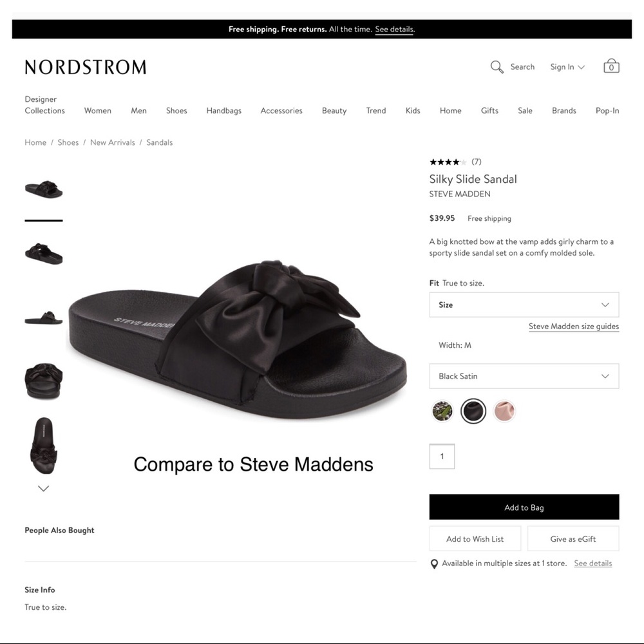
Task: Choose the pink satin color swatch
Action: pos(504,411)
